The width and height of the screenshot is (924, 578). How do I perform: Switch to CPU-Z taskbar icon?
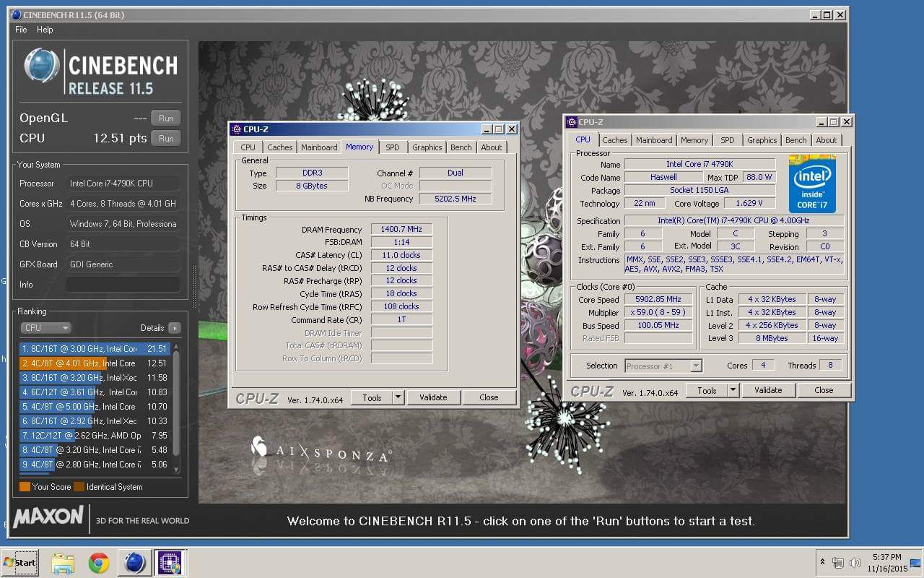170,563
